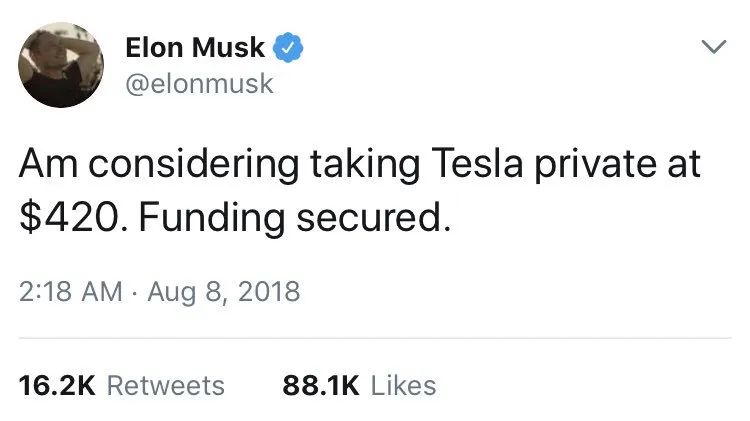Click the blue verified badge icon
The height and width of the screenshot is (421, 750).
pyautogui.click(x=288, y=47)
